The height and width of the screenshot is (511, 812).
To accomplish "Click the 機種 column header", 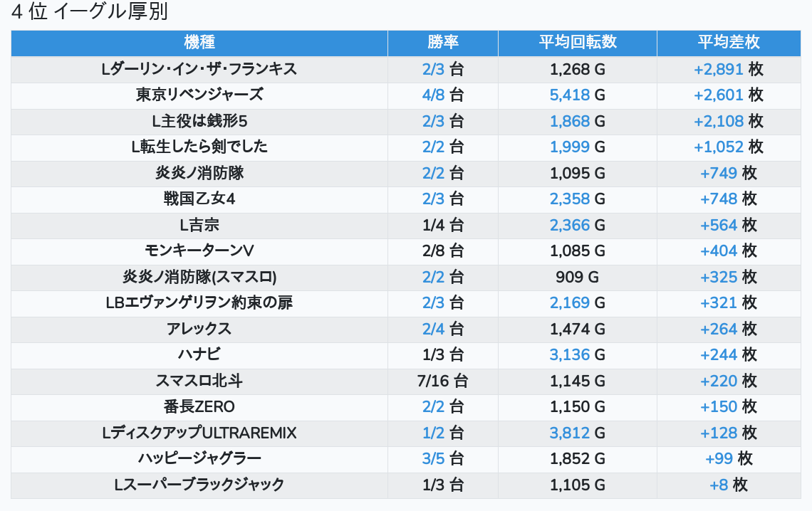I will [199, 43].
